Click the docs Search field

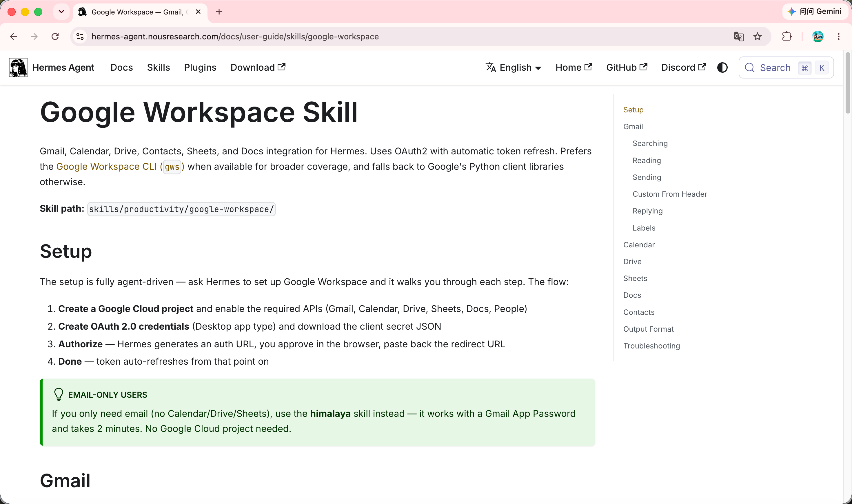coord(786,67)
